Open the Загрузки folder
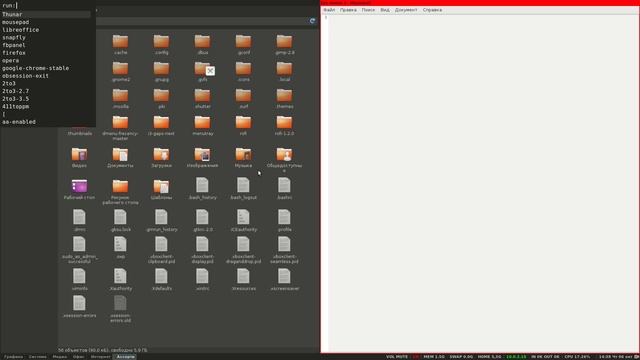The image size is (640, 360). tap(161, 158)
